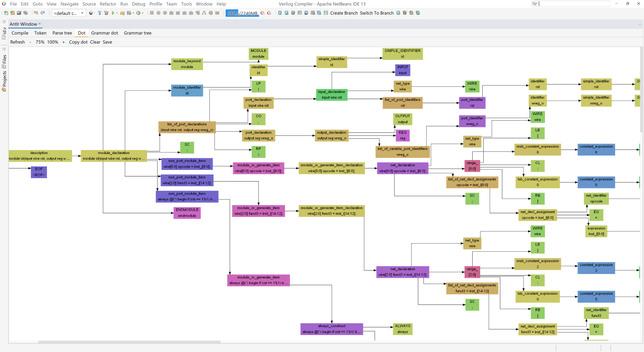Open the Projects side panel
The height and width of the screenshot is (352, 644).
click(4, 81)
